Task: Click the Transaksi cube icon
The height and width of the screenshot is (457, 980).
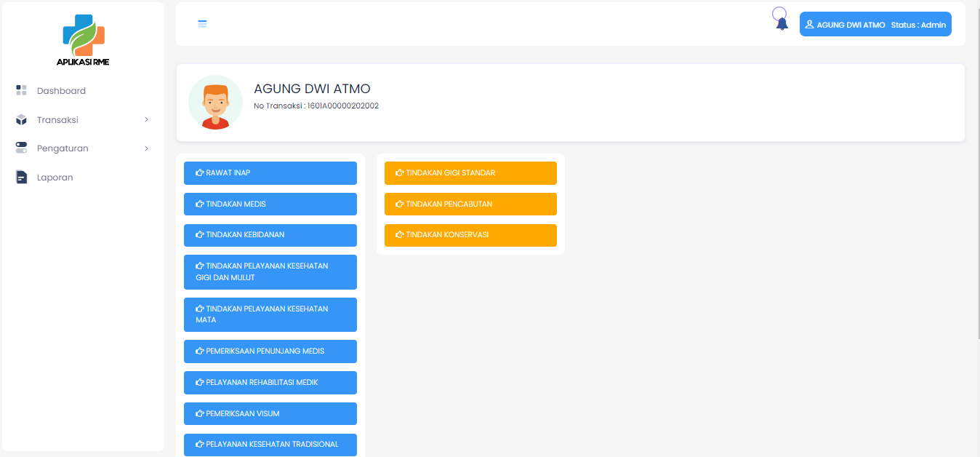Action: [21, 120]
